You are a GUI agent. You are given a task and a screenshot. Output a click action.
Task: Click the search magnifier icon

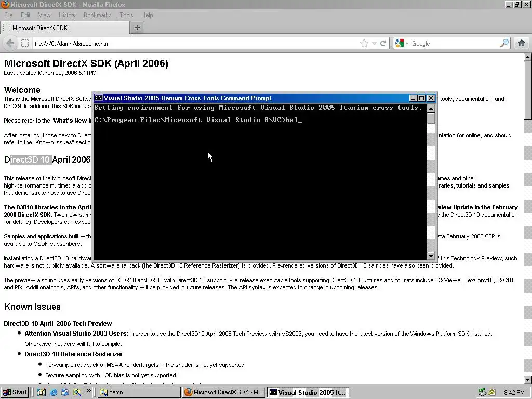[504, 44]
